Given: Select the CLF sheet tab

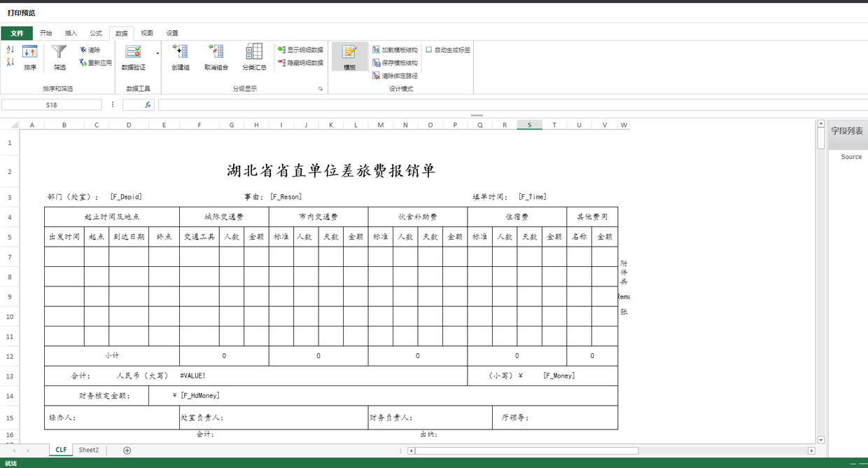Looking at the screenshot, I should pyautogui.click(x=61, y=450).
